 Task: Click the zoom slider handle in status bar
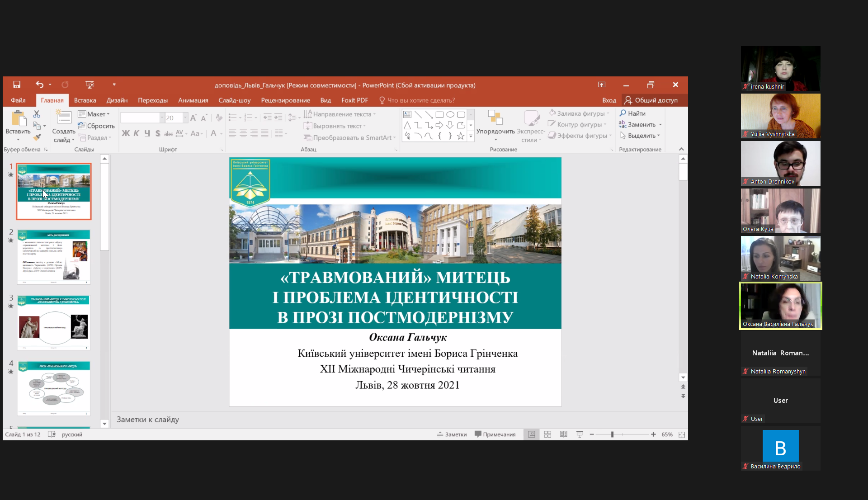point(612,434)
